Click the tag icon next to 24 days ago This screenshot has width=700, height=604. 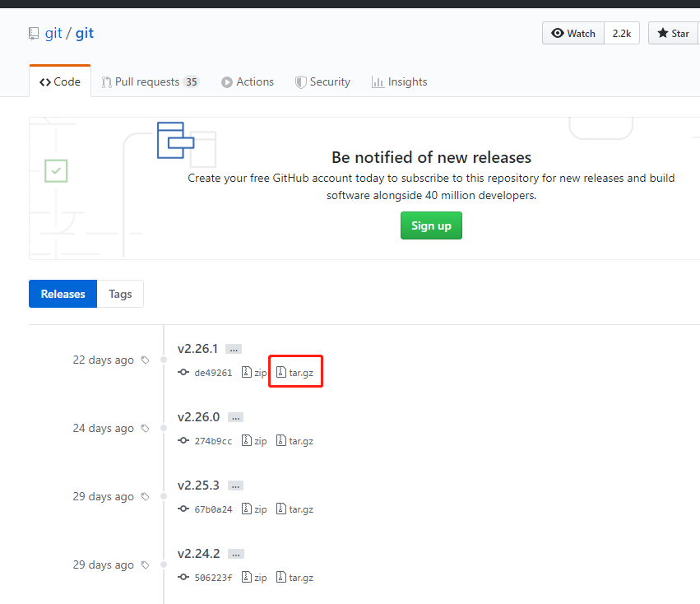145,429
